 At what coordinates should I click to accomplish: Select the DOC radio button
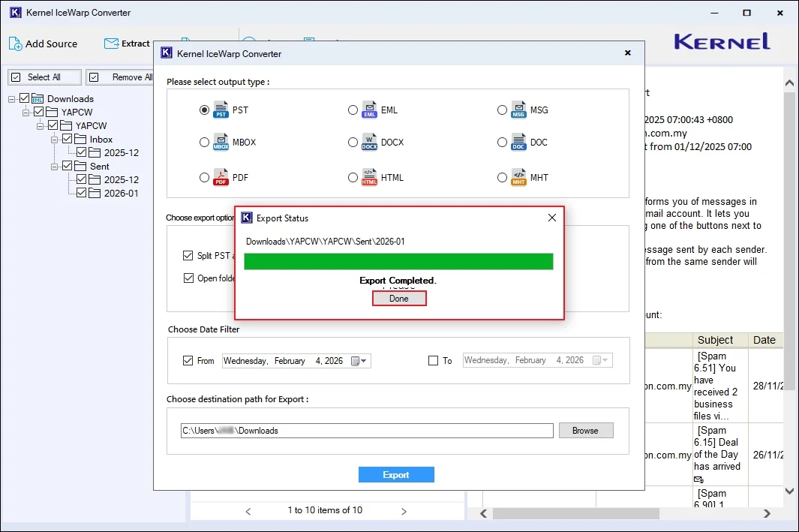point(503,142)
